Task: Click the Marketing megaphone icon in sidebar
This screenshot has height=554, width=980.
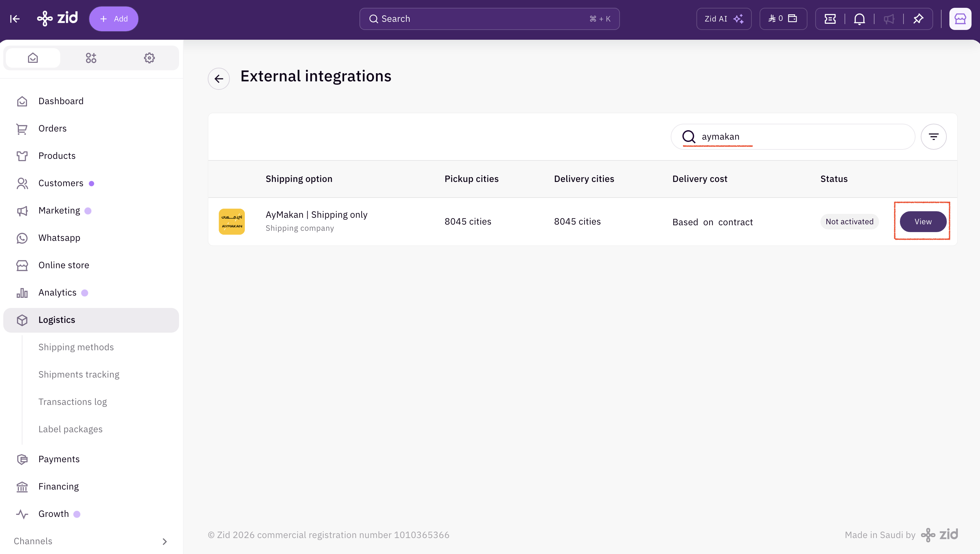Action: click(x=22, y=211)
